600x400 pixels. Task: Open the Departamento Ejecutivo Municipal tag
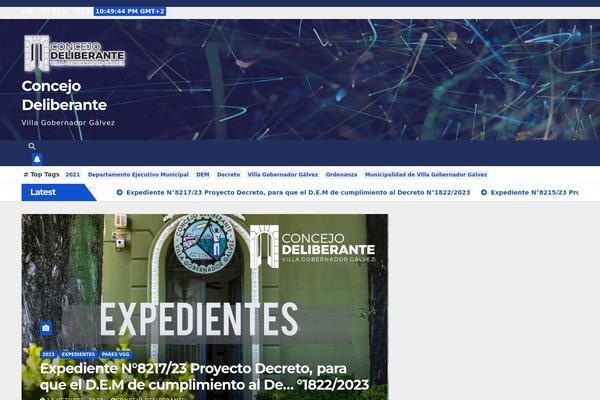click(x=138, y=175)
